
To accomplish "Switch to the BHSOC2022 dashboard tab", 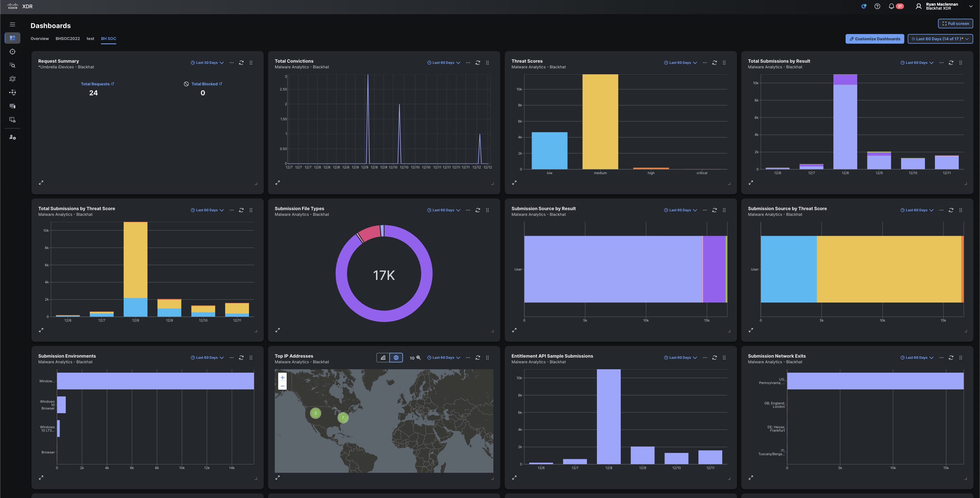I will 68,38.
